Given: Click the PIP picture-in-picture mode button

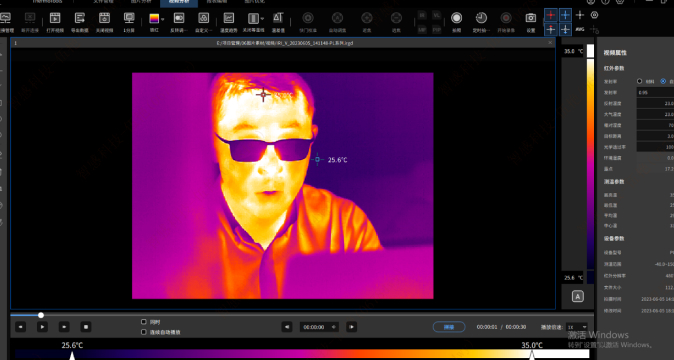Looking at the screenshot, I should [437, 30].
